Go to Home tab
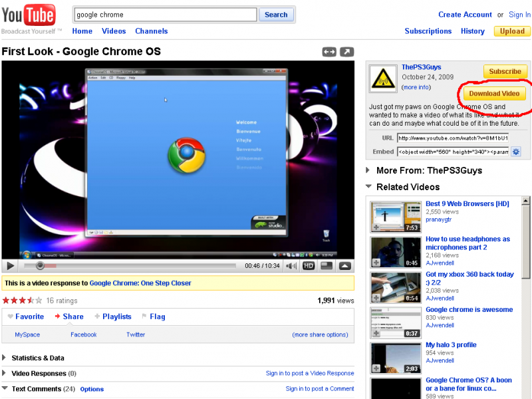The image size is (532, 399). tap(82, 31)
